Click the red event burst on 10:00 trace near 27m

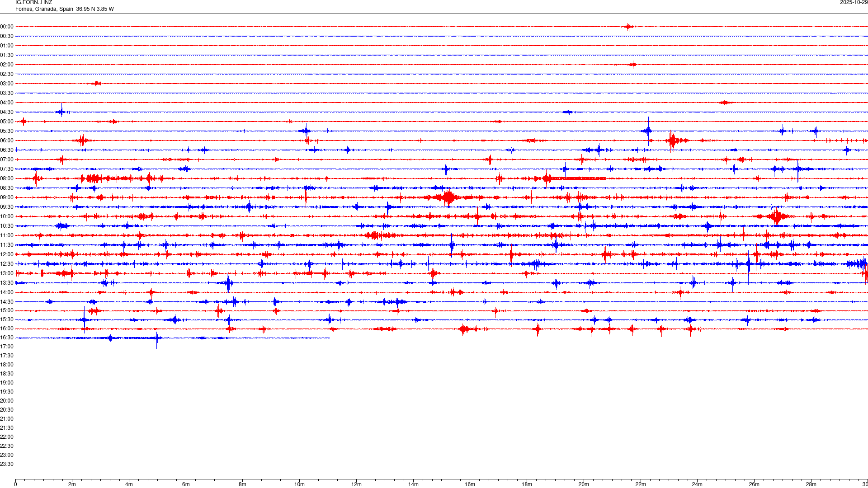(x=777, y=216)
